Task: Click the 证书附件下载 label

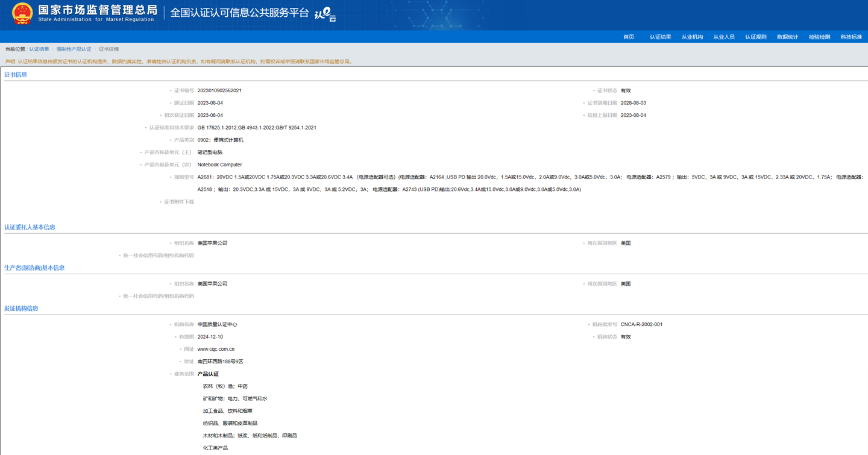Action: (x=179, y=202)
